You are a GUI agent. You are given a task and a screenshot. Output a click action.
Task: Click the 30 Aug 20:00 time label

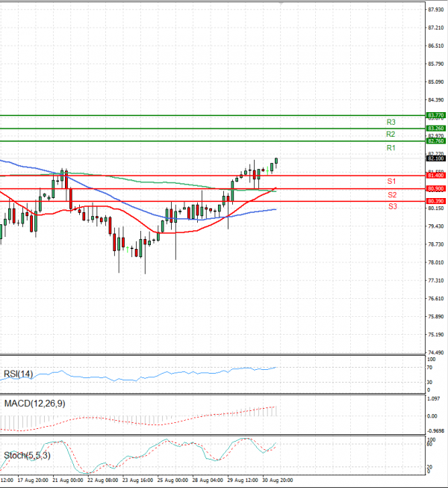[x=277, y=481]
